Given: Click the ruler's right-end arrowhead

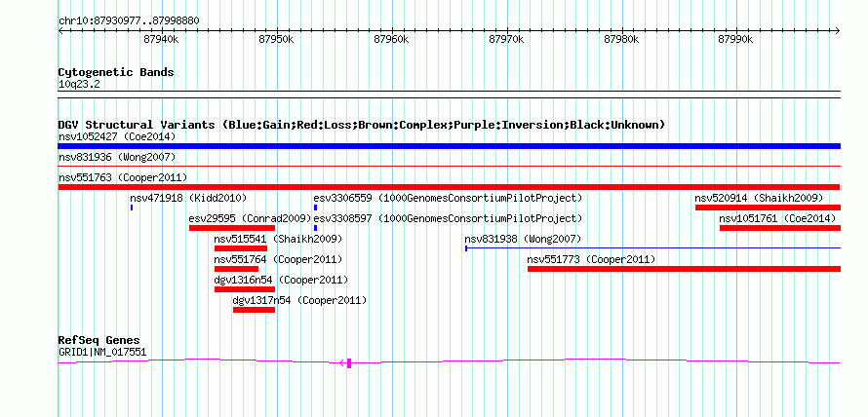Looking at the screenshot, I should tap(838, 30).
